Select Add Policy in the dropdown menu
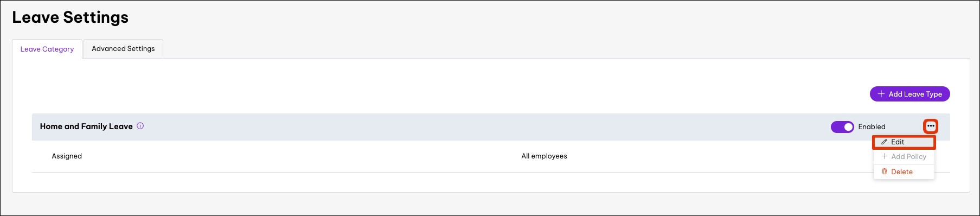The image size is (980, 216). tap(904, 156)
